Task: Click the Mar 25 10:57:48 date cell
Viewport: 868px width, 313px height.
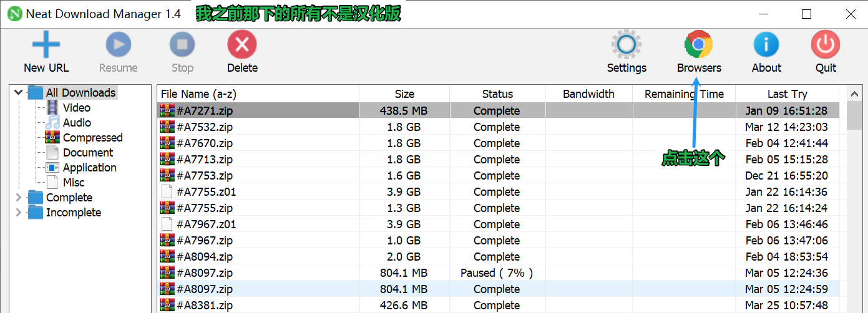Action: click(787, 306)
